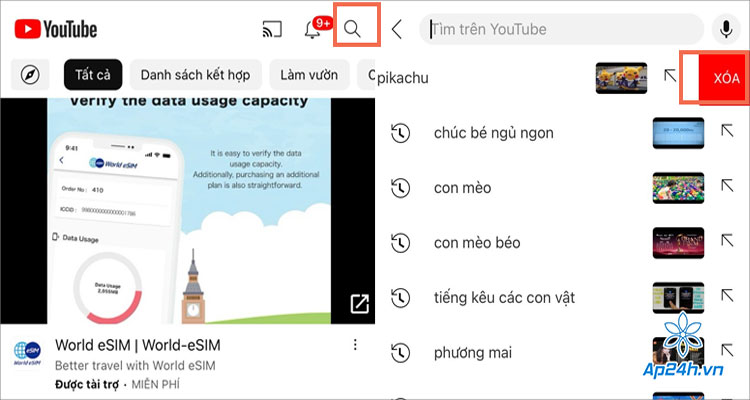Select the 'pikachu' search suggestion
This screenshot has height=400, width=750.
click(403, 78)
